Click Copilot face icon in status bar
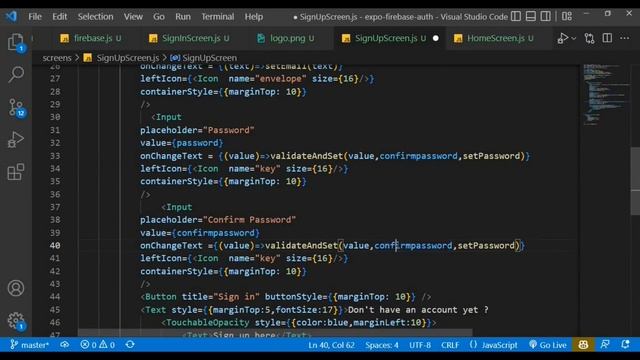Image resolution: width=640 pixels, height=360 pixels. 583,345
